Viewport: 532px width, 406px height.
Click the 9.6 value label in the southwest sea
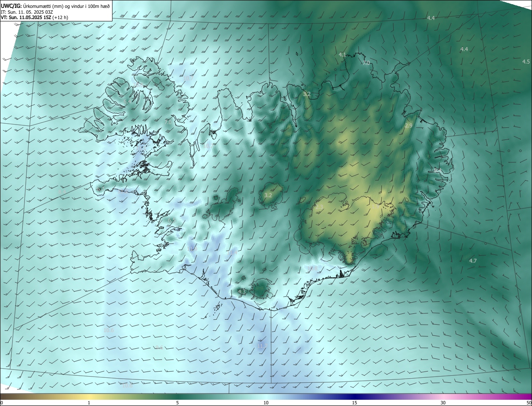point(159,347)
